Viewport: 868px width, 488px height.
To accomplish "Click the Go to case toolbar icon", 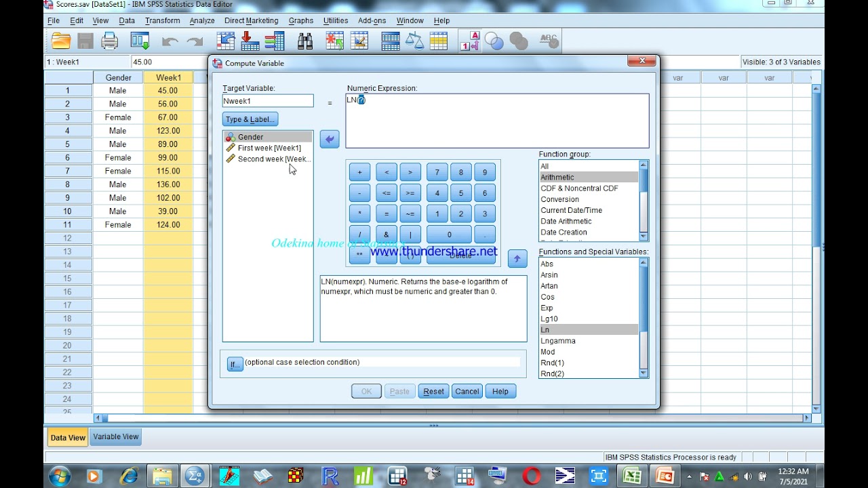I will point(225,41).
